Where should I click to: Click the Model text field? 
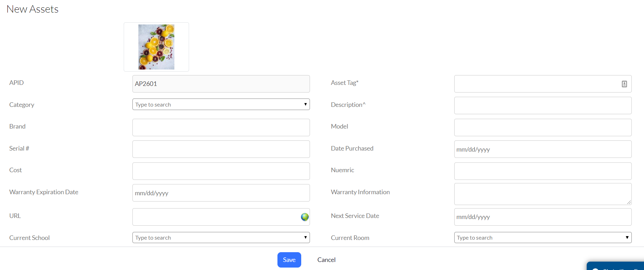point(543,127)
